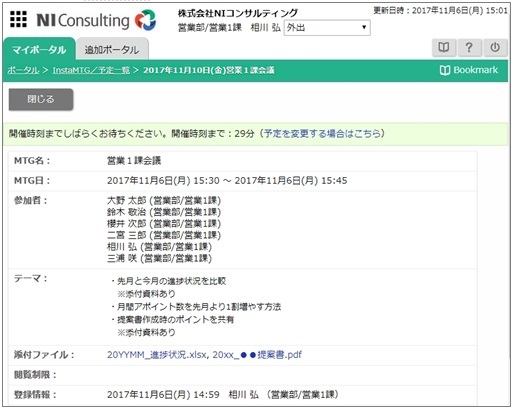
Task: Click the Bookmark text label
Action: pyautogui.click(x=476, y=70)
